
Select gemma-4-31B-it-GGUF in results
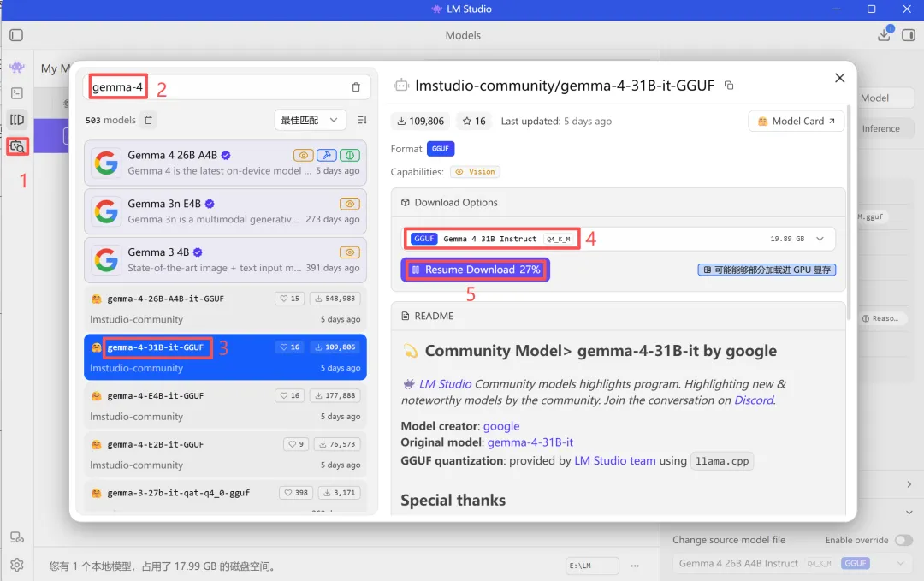tap(225, 357)
